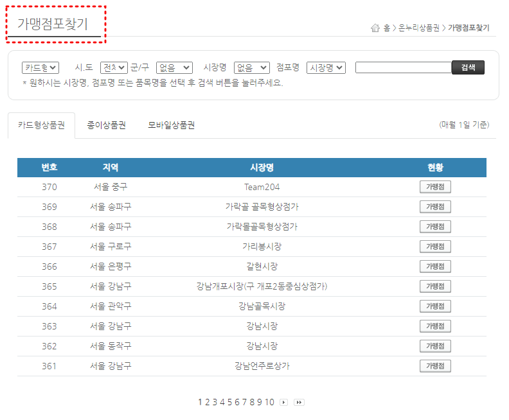The width and height of the screenshot is (509, 420).
Task: Open the 시.도 region dropdown
Action: point(114,68)
